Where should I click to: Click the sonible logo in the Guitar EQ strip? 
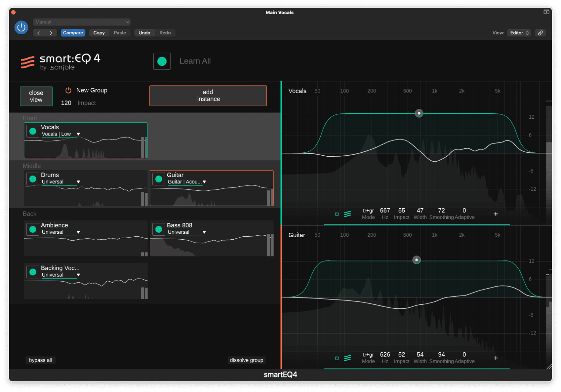347,358
